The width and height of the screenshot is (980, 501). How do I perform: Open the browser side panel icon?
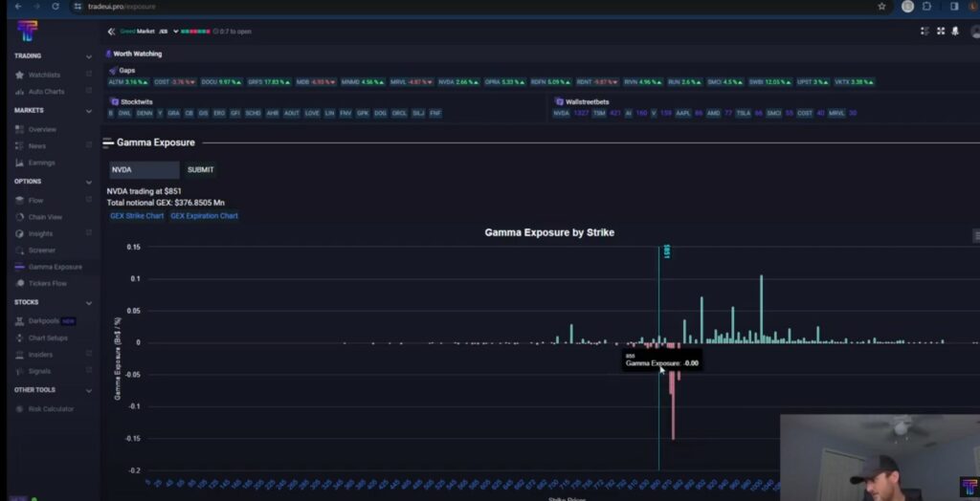[x=954, y=7]
